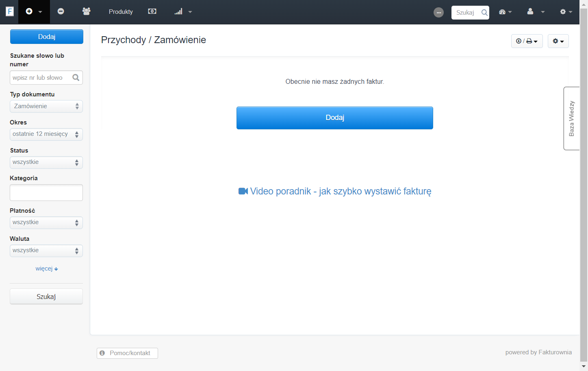This screenshot has height=371, width=588.
Task: Open the Okres period dropdown
Action: point(46,134)
